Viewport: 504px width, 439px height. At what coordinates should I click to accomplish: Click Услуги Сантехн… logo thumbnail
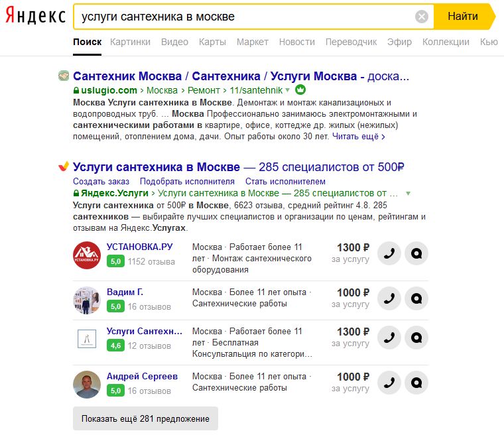[87, 339]
